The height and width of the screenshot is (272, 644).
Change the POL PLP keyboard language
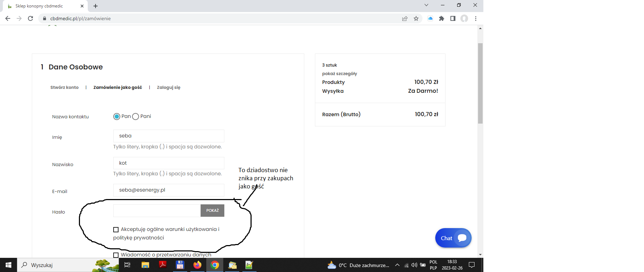pyautogui.click(x=433, y=265)
